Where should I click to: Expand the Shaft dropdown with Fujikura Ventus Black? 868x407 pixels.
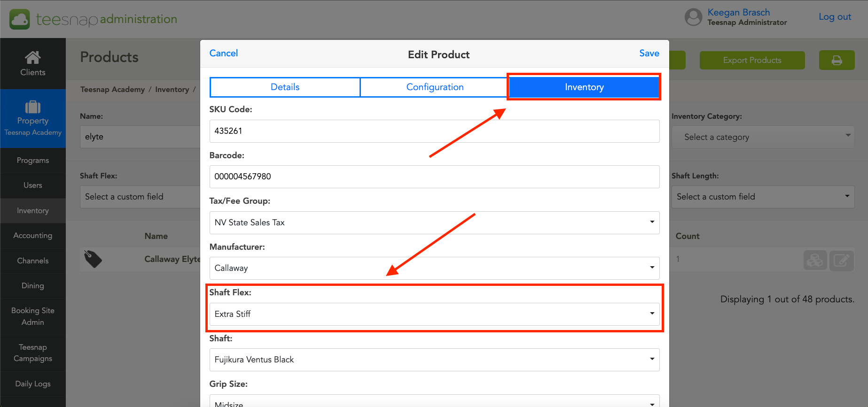pyautogui.click(x=434, y=360)
